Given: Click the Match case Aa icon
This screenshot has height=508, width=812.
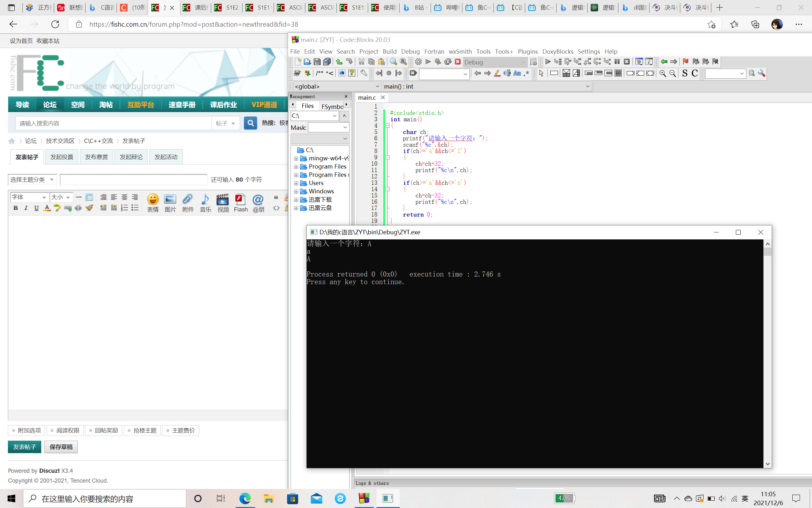Looking at the screenshot, I should pyautogui.click(x=517, y=73).
